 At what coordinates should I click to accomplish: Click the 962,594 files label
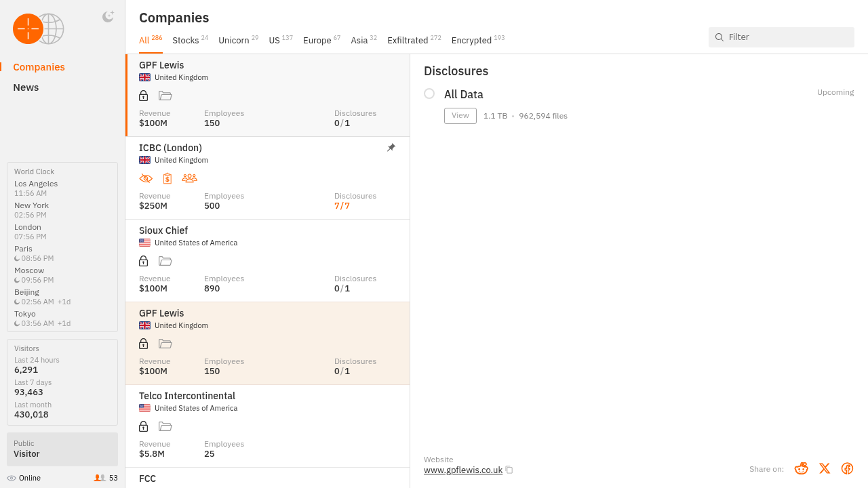point(543,116)
